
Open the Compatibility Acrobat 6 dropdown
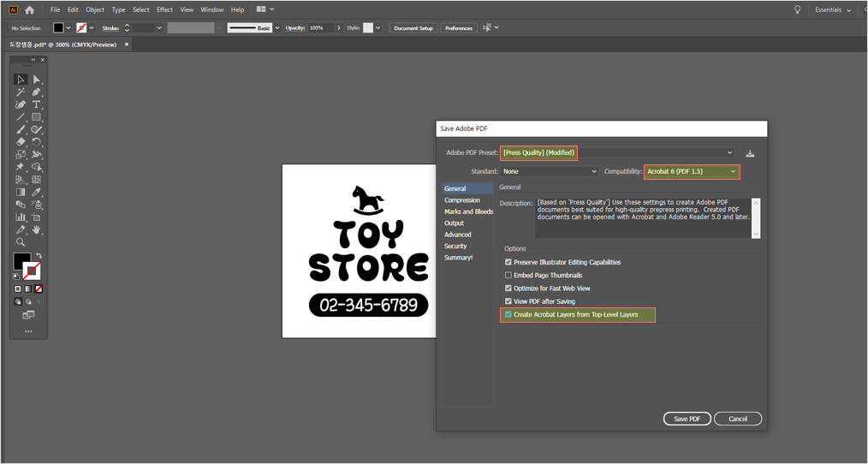692,172
